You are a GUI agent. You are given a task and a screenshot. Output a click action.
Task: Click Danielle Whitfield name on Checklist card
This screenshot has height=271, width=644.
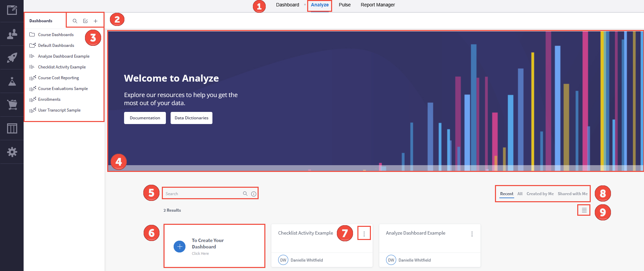(x=307, y=260)
